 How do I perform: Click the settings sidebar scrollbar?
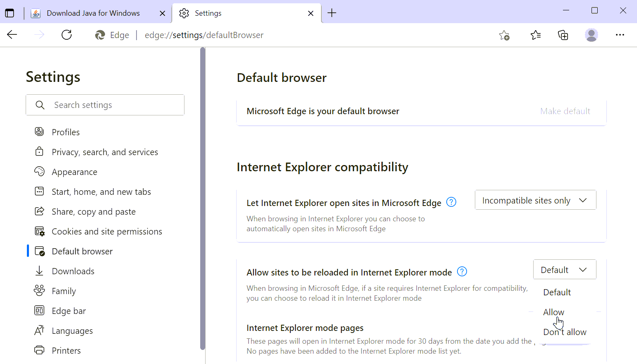(x=203, y=199)
